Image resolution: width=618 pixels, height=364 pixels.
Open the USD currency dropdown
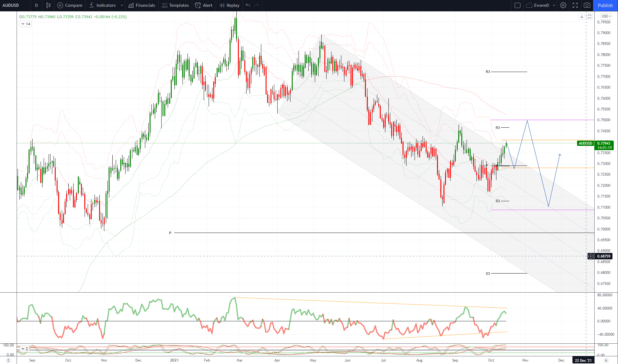click(x=606, y=16)
